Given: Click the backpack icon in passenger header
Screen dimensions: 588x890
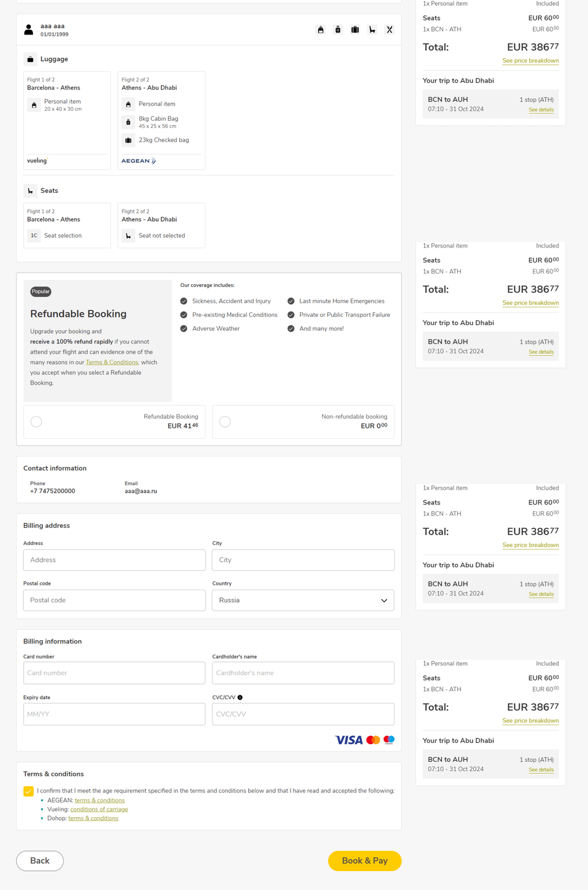Looking at the screenshot, I should coord(320,30).
